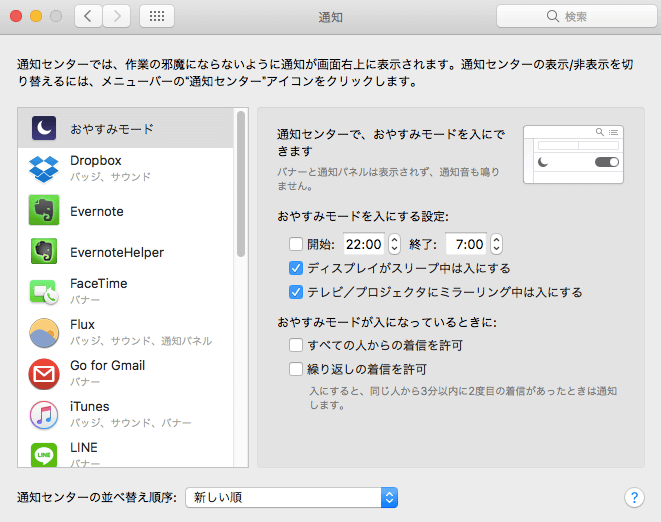Image resolution: width=661 pixels, height=522 pixels.
Task: Select LINE in the app list
Action: point(126,451)
